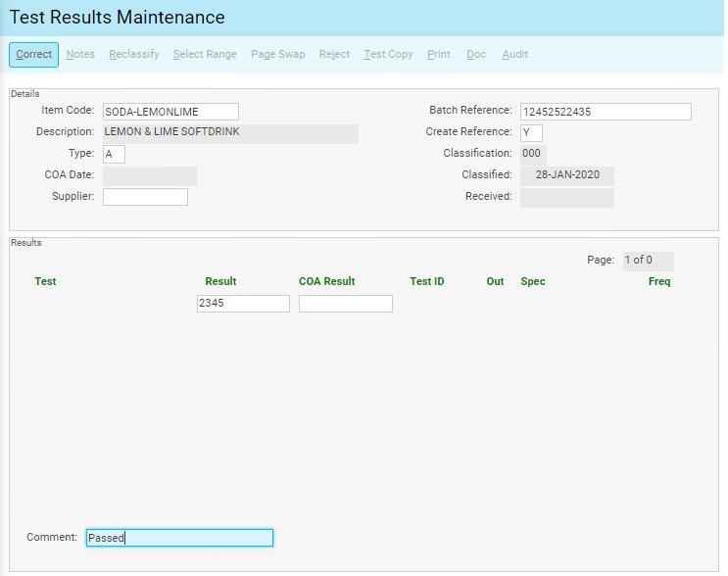The image size is (728, 576).
Task: Focus the Supplier input field
Action: pyautogui.click(x=145, y=197)
